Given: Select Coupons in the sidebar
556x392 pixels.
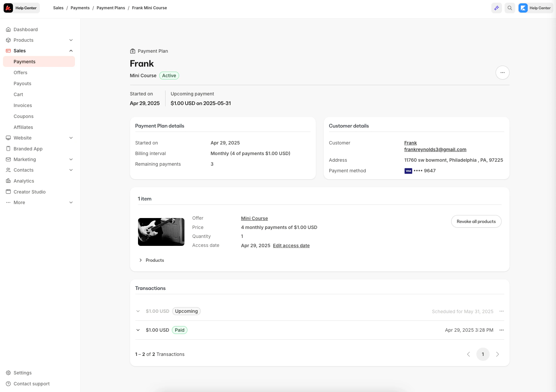Looking at the screenshot, I should pyautogui.click(x=24, y=116).
